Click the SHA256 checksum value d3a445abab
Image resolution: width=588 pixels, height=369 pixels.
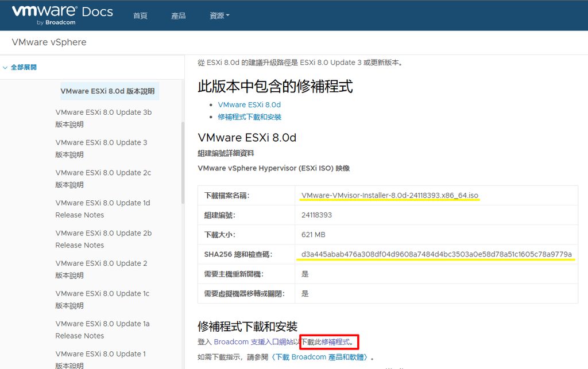[x=436, y=254]
